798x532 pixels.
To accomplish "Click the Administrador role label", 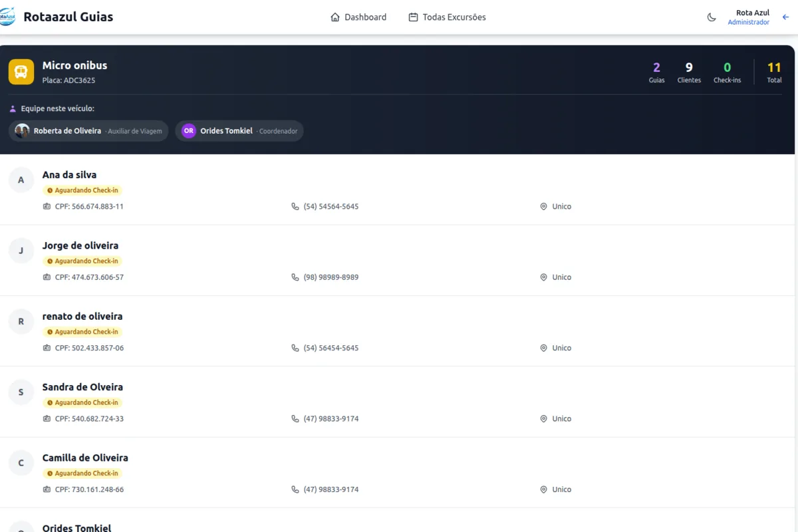I will click(x=748, y=22).
